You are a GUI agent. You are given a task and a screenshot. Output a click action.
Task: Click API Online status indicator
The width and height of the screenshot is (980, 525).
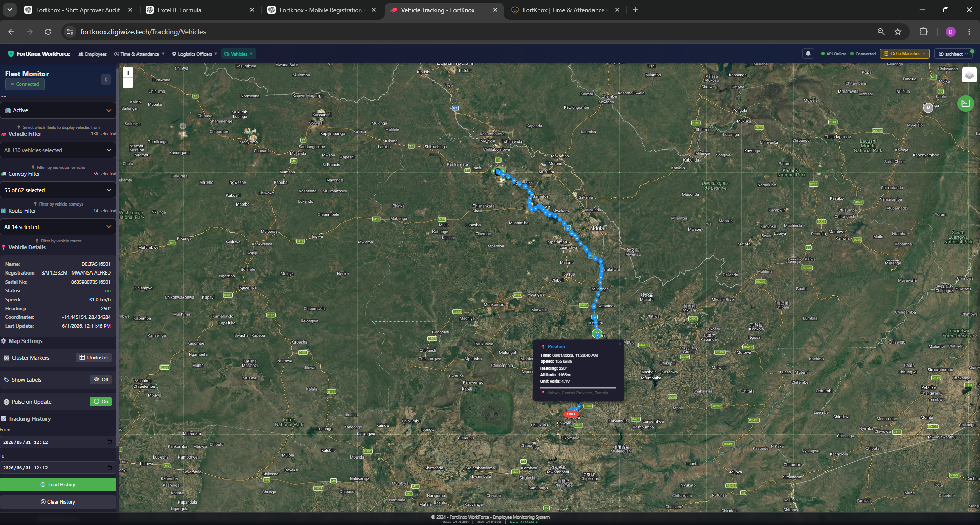pos(833,54)
